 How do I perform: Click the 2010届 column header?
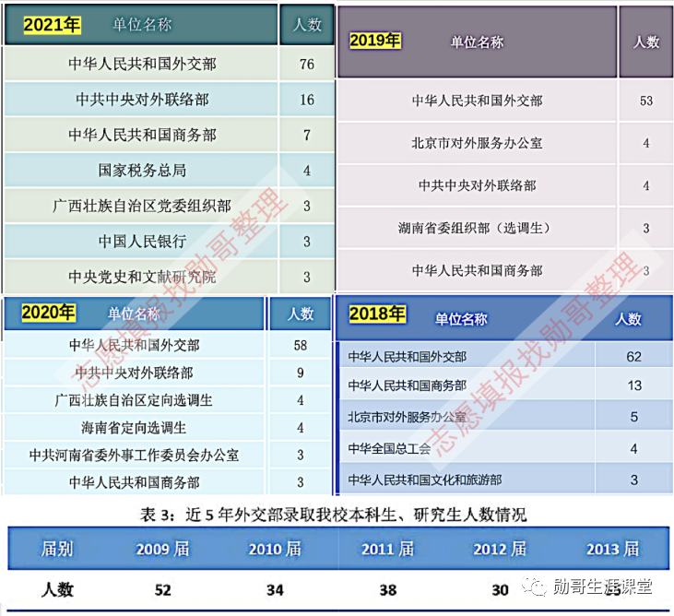[x=275, y=549]
